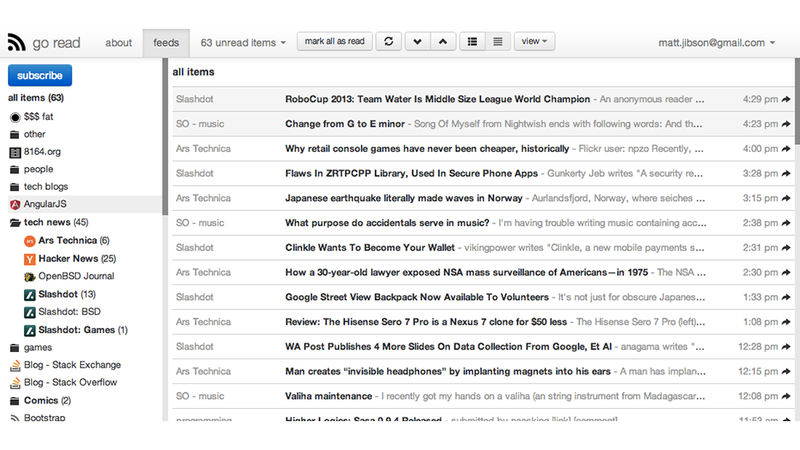This screenshot has width=800, height=450.
Task: Collapse the tech news folder
Action: [x=15, y=222]
